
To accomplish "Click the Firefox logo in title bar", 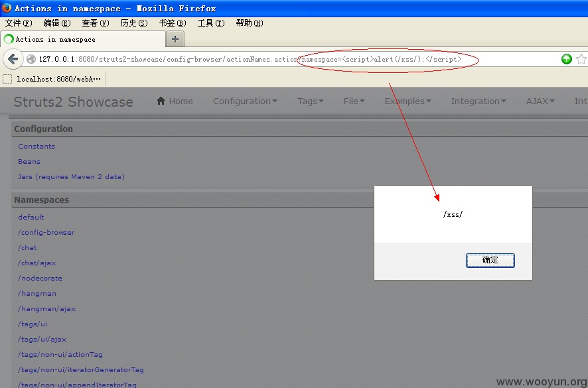I will [x=7, y=7].
